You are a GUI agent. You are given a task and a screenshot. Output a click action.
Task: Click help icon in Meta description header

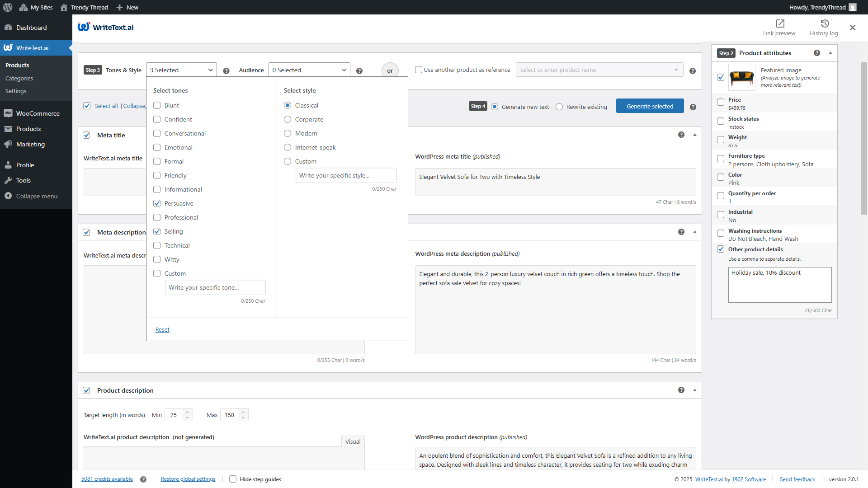point(681,232)
